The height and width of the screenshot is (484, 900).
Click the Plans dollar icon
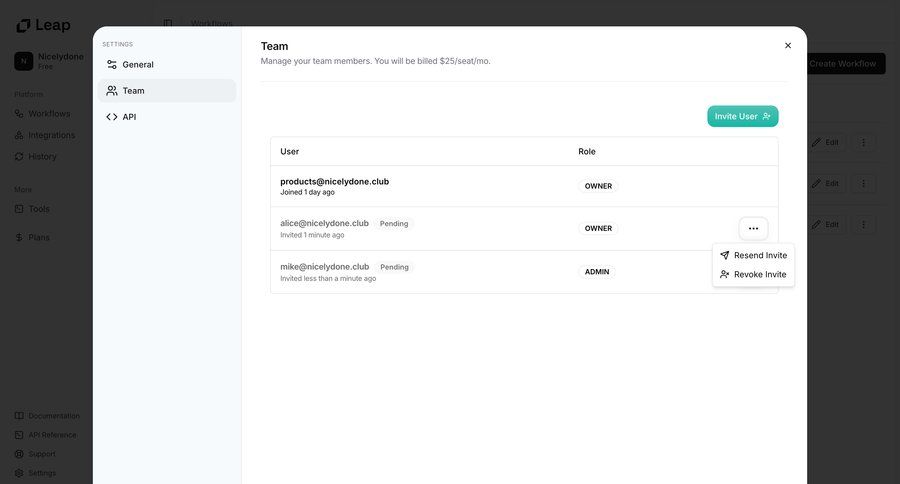19,237
